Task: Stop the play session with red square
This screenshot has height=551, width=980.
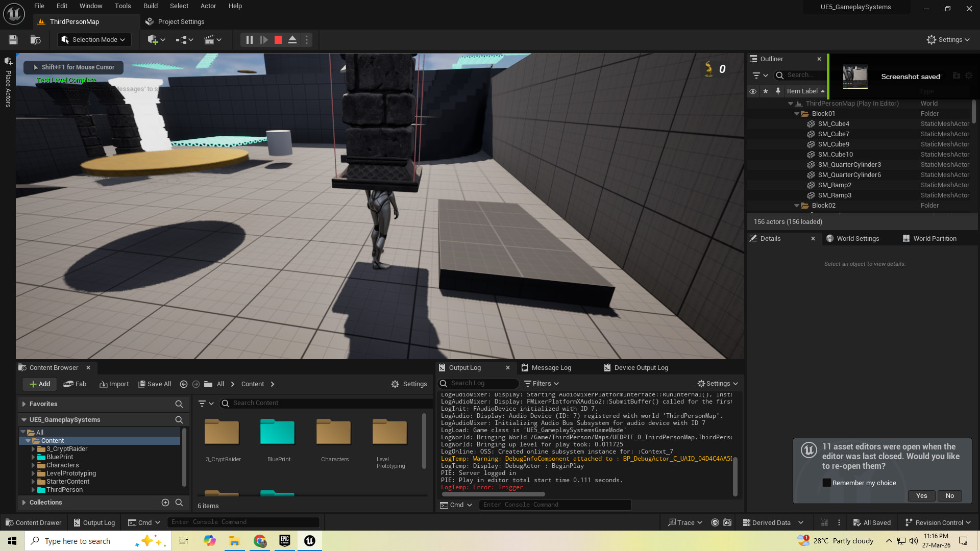Action: coord(278,40)
